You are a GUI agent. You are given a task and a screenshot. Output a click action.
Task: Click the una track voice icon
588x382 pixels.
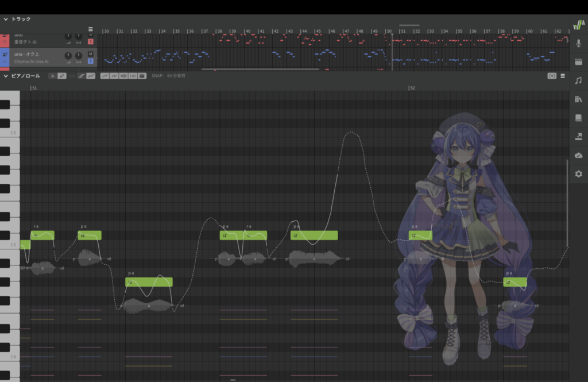pos(5,55)
